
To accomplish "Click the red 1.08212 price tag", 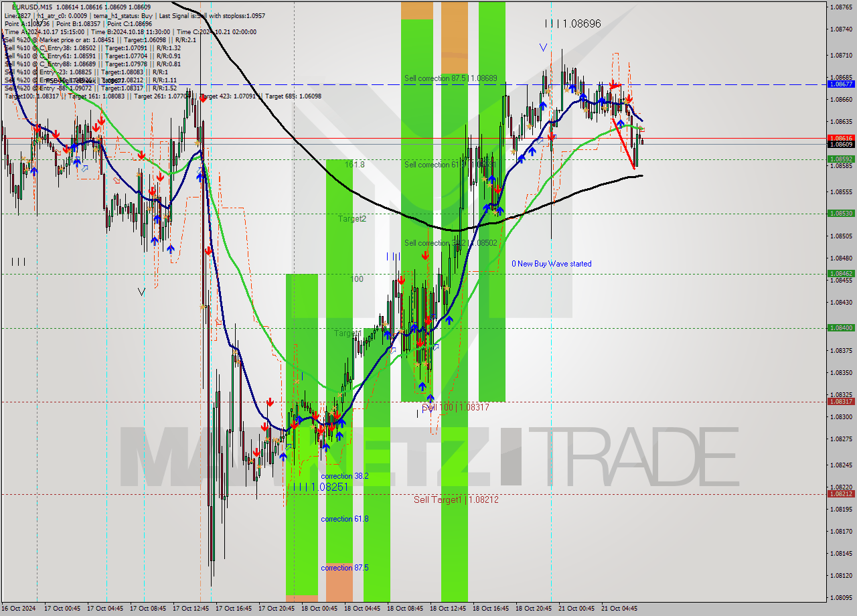I will 841,493.
